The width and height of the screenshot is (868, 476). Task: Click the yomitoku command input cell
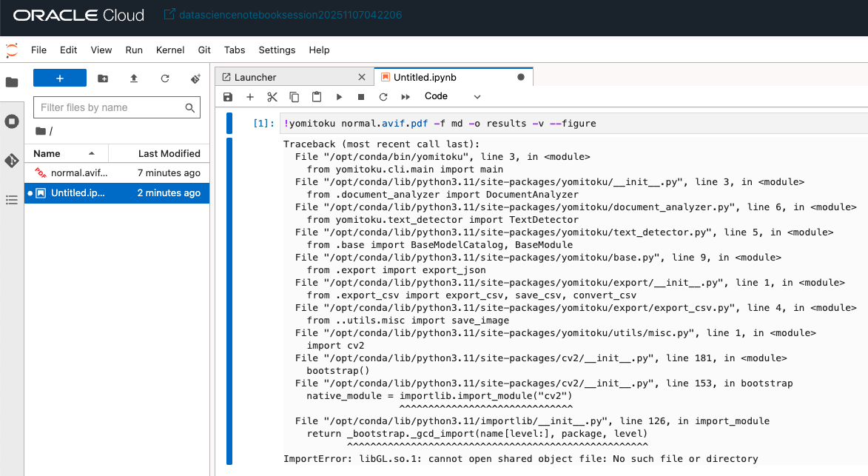[x=574, y=124]
